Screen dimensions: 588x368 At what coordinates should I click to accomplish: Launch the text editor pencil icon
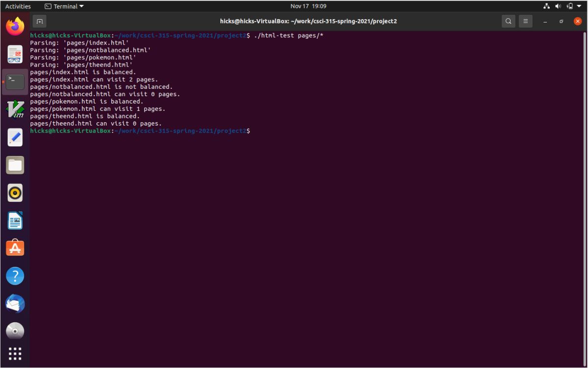(15, 137)
